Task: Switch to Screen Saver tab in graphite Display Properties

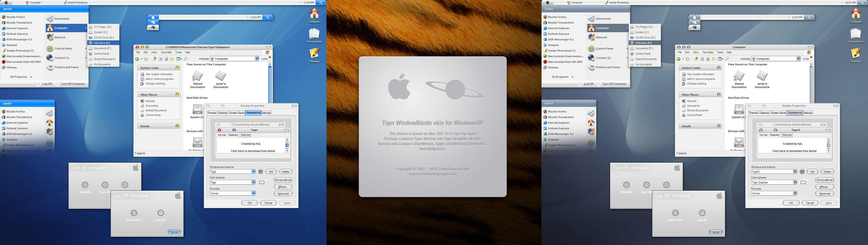Action: (778, 113)
